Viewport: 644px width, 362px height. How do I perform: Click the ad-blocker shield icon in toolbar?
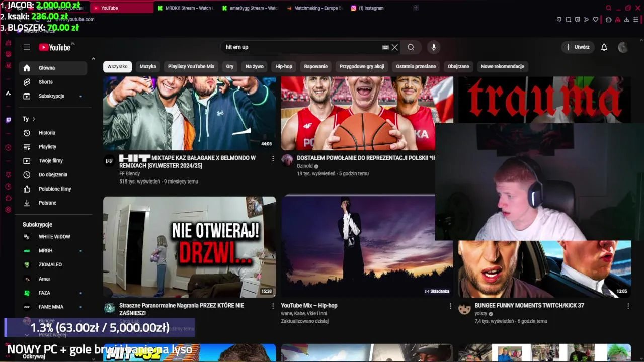[578, 20]
